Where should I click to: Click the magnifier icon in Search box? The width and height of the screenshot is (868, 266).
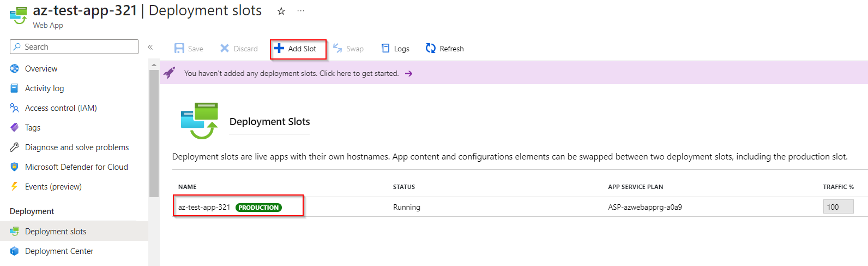(17, 47)
